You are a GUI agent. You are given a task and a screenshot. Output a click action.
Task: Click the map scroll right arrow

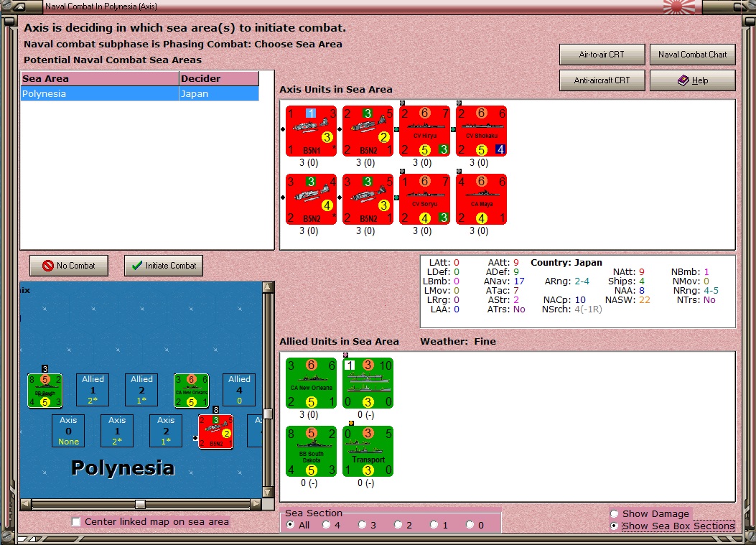coord(256,504)
